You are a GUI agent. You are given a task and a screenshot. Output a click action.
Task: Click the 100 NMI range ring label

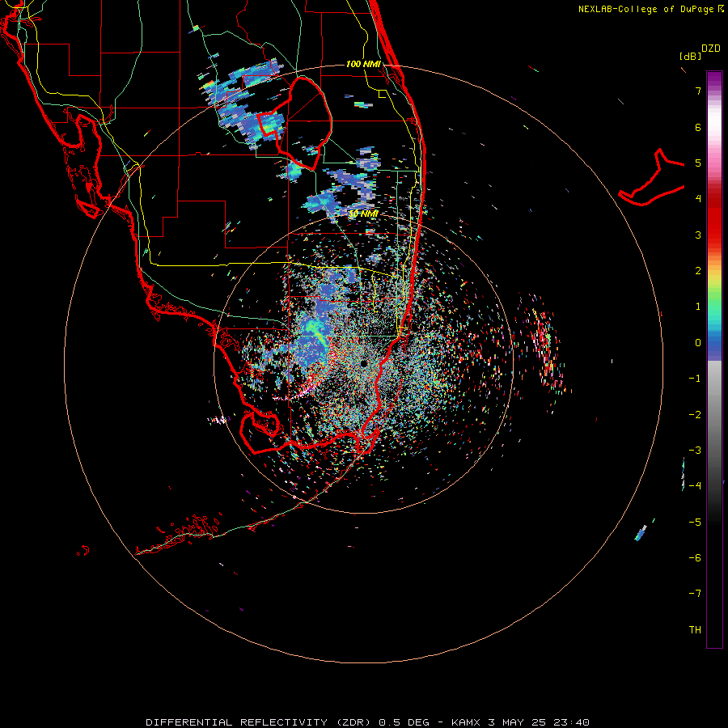[x=363, y=64]
